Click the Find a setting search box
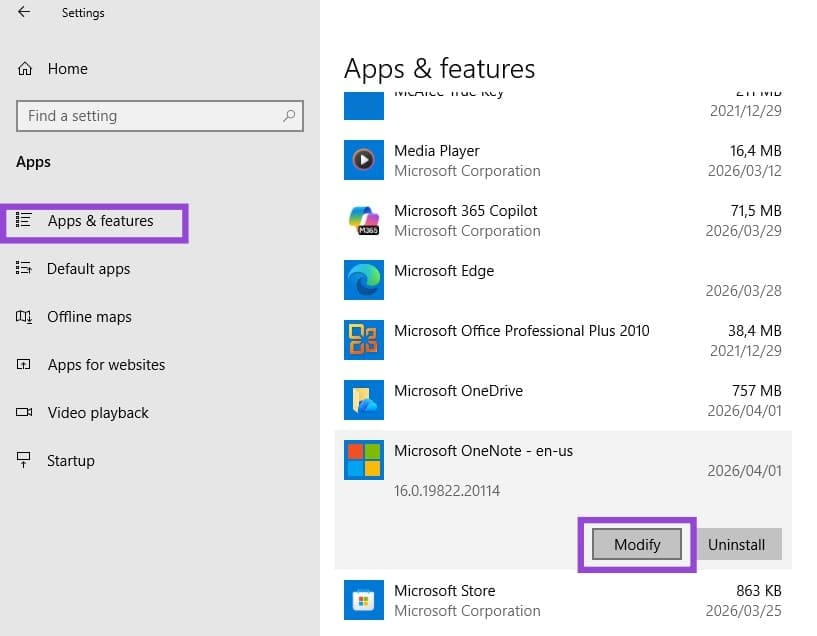 pyautogui.click(x=160, y=116)
